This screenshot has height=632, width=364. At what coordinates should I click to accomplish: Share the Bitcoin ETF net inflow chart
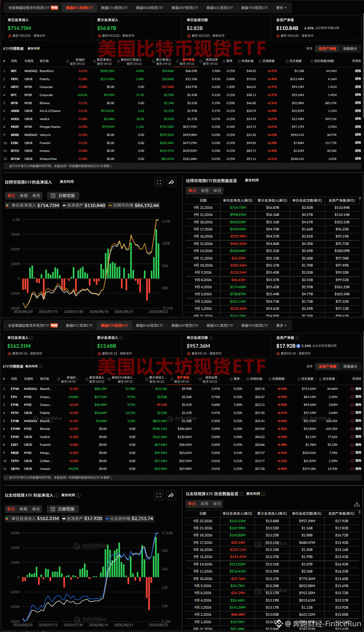171,182
